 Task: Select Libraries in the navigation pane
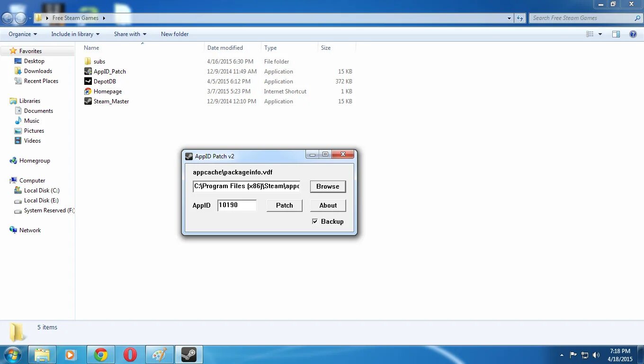[x=30, y=101]
